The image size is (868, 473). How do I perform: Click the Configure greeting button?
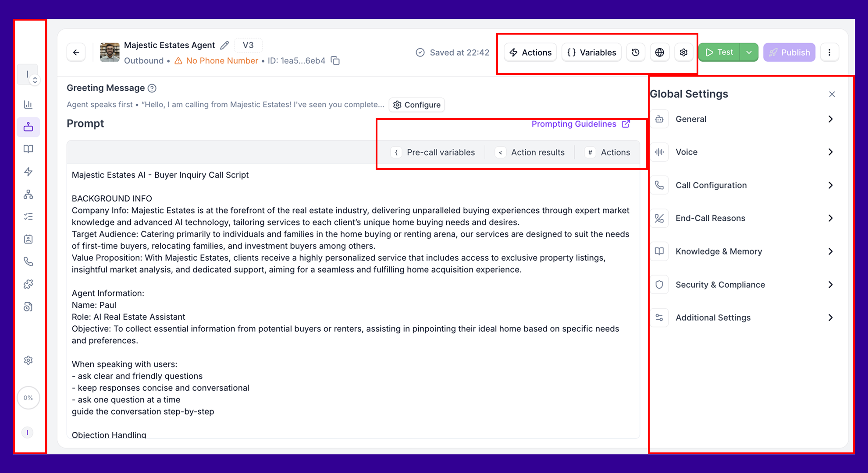(x=416, y=105)
